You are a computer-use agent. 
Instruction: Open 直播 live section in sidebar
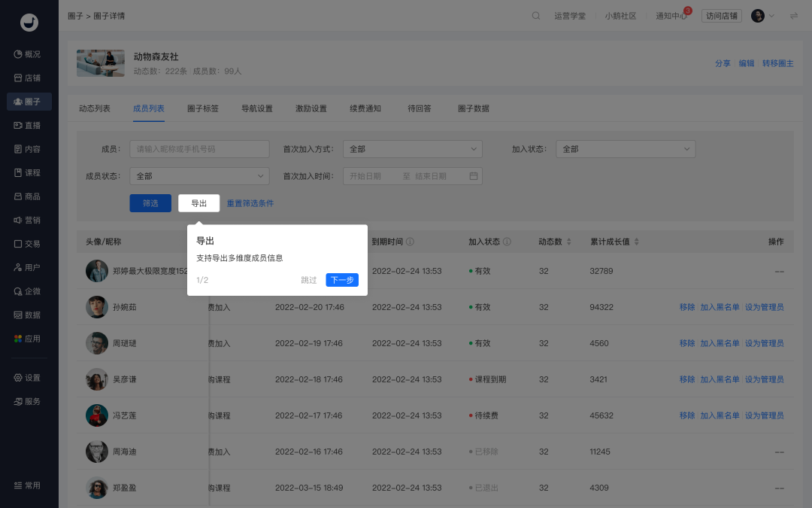pyautogui.click(x=27, y=126)
